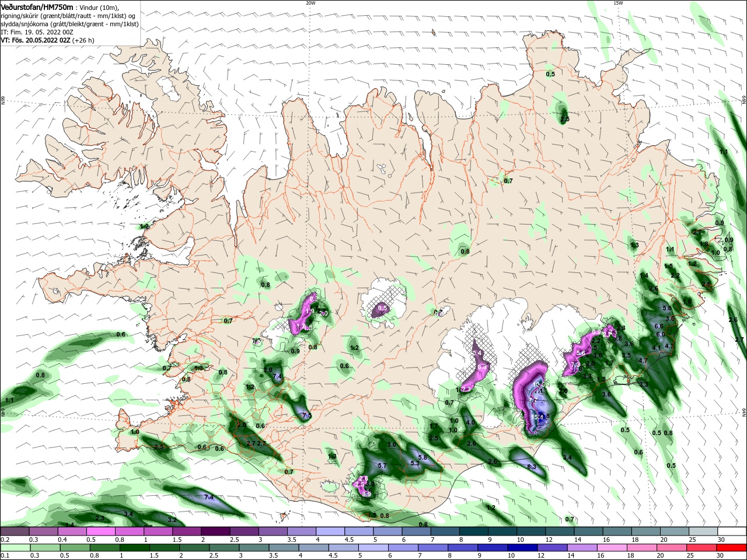Click the 3.2 value over the sea
This screenshot has width=747, height=560.
tap(172, 519)
